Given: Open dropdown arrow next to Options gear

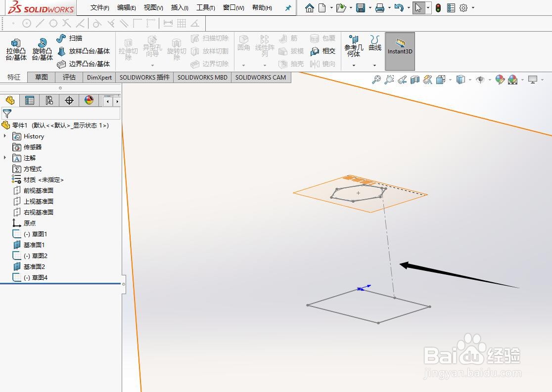Looking at the screenshot, I should pos(473,8).
